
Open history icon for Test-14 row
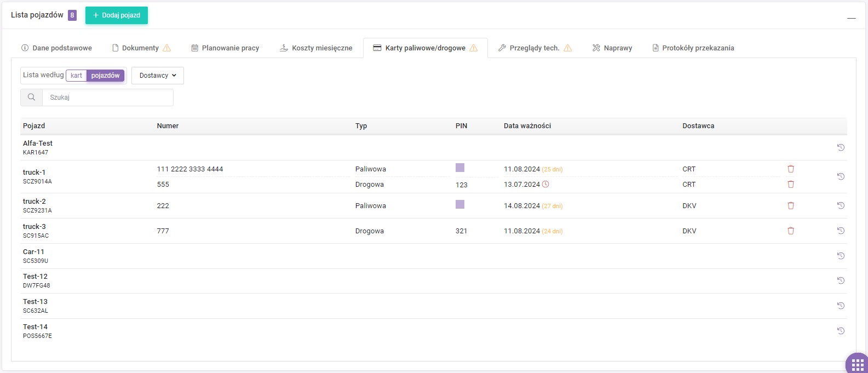pos(841,331)
